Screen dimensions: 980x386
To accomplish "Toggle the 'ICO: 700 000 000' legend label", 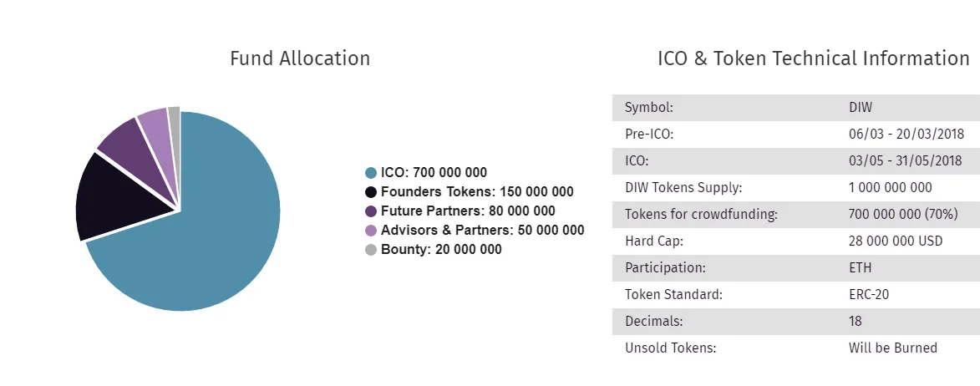I will click(x=434, y=173).
